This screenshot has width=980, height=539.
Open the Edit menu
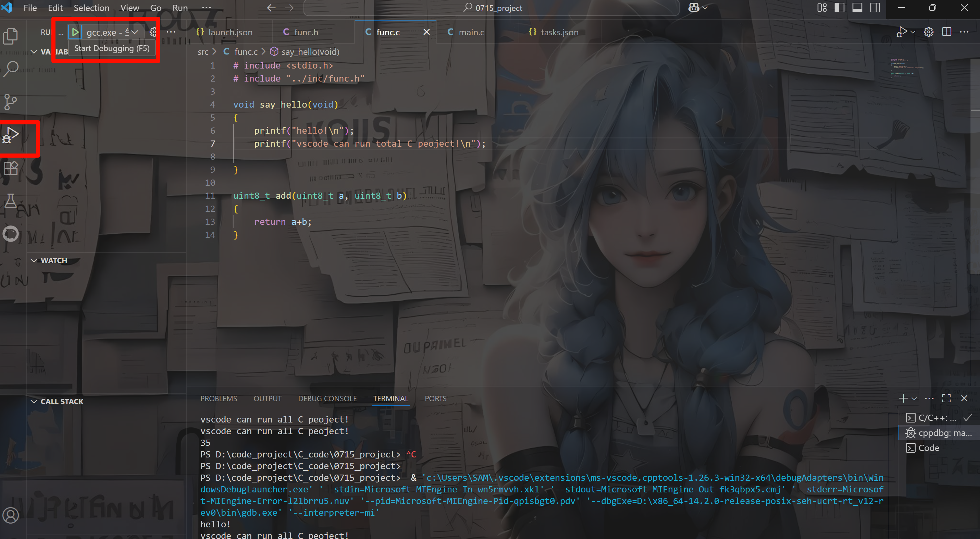click(x=55, y=8)
